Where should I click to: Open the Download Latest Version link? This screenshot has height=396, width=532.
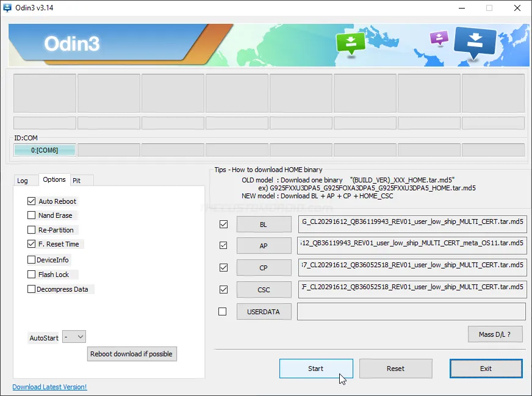pyautogui.click(x=49, y=387)
